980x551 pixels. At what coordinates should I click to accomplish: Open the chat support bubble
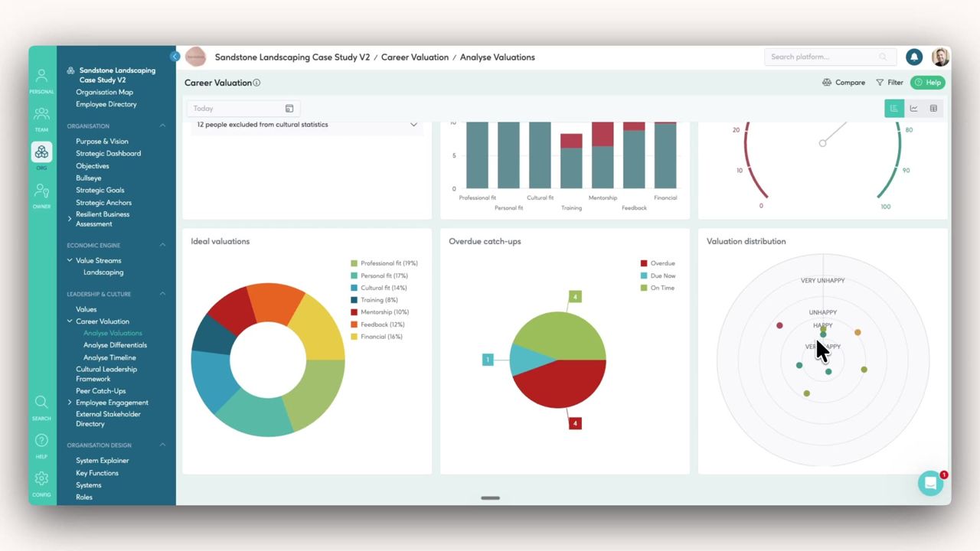point(930,483)
